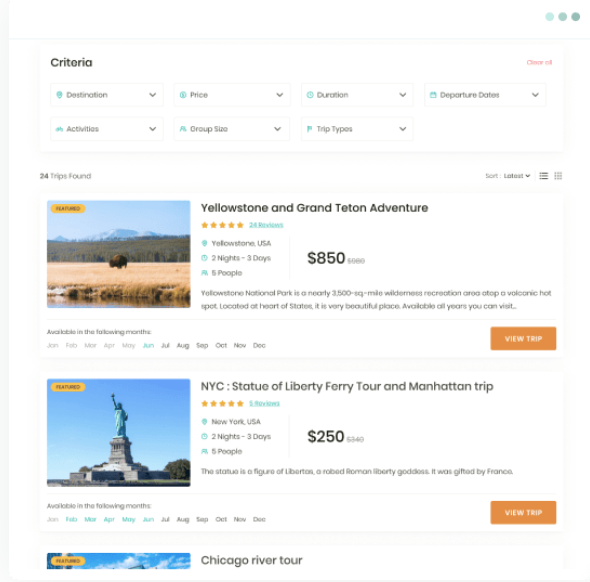Clear all criteria filters
The width and height of the screenshot is (590, 582).
click(x=539, y=62)
